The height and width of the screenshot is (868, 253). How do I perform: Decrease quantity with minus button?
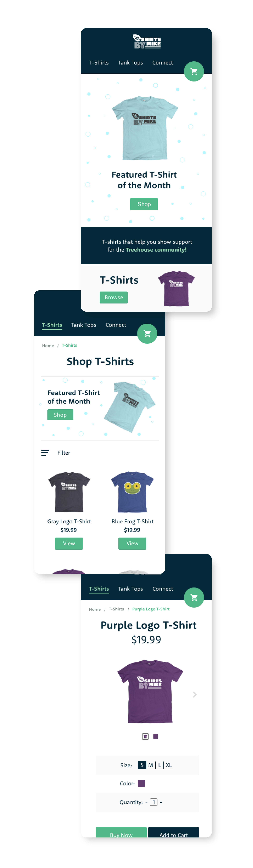point(146,802)
